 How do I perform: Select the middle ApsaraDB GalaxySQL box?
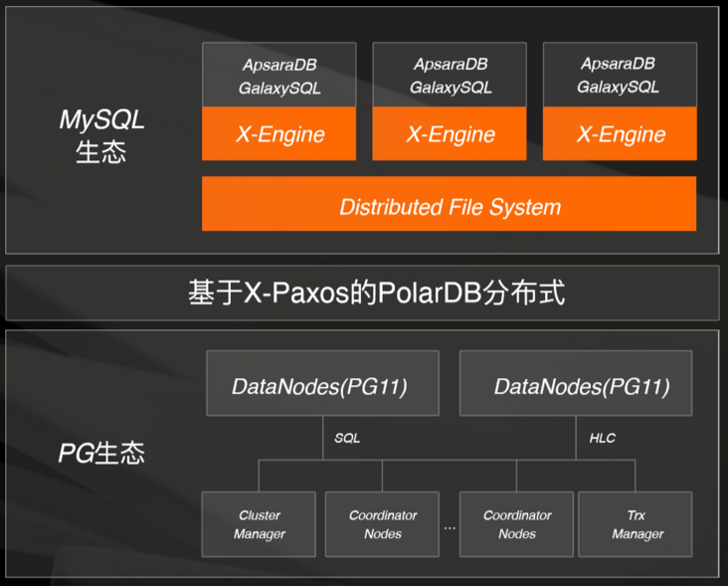pos(450,76)
